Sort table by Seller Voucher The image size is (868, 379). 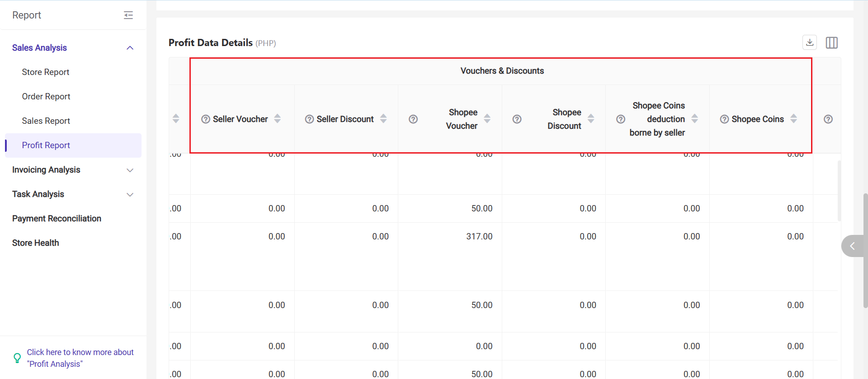point(278,119)
